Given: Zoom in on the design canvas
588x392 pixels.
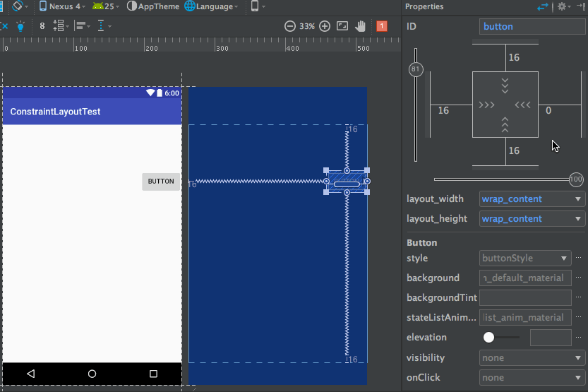Looking at the screenshot, I should coord(325,26).
